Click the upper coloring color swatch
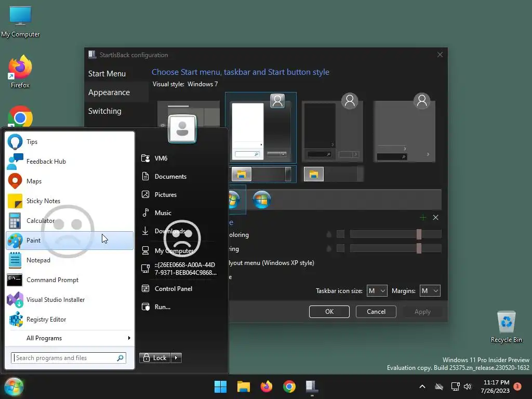Image resolution: width=532 pixels, height=399 pixels. 340,234
